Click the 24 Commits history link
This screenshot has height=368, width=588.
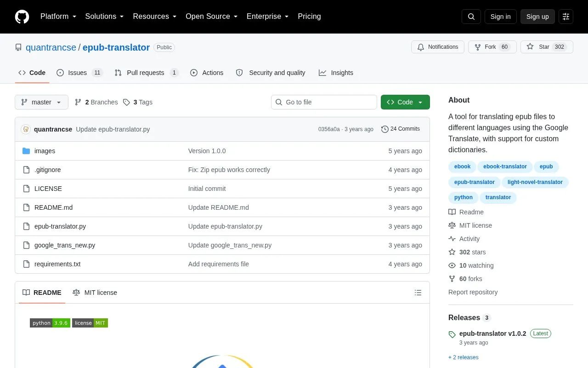point(401,129)
